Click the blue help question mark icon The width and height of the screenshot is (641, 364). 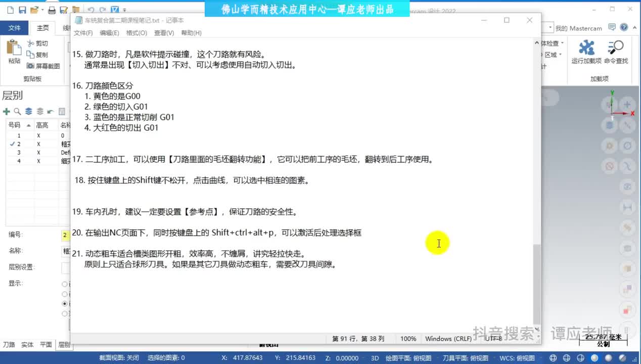coord(624,28)
